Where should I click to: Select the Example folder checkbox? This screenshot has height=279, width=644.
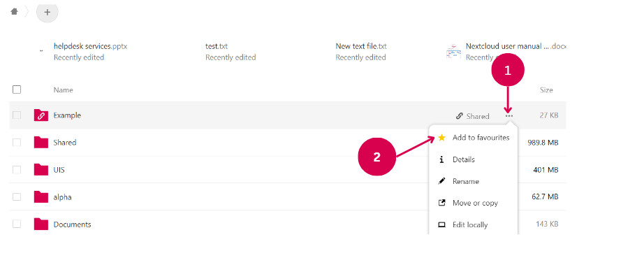click(17, 115)
